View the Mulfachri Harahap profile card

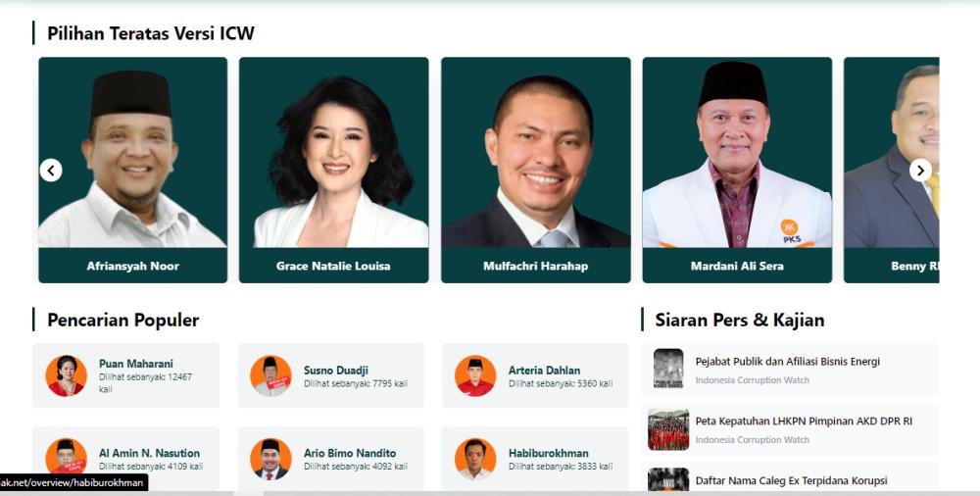coord(536,171)
